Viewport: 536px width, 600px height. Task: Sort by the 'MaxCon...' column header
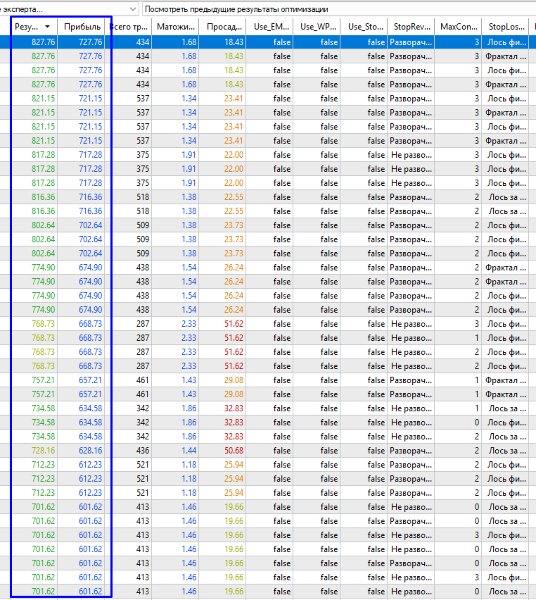point(458,27)
